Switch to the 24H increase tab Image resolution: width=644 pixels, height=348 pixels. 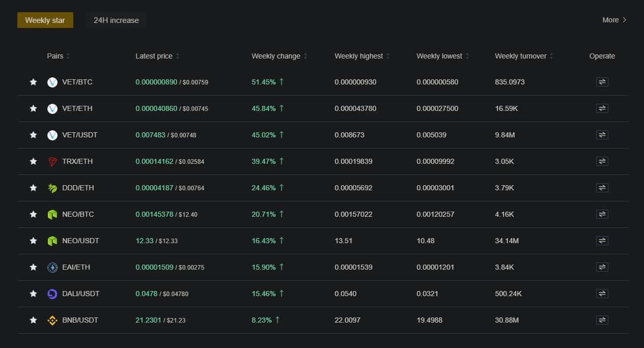tap(116, 20)
